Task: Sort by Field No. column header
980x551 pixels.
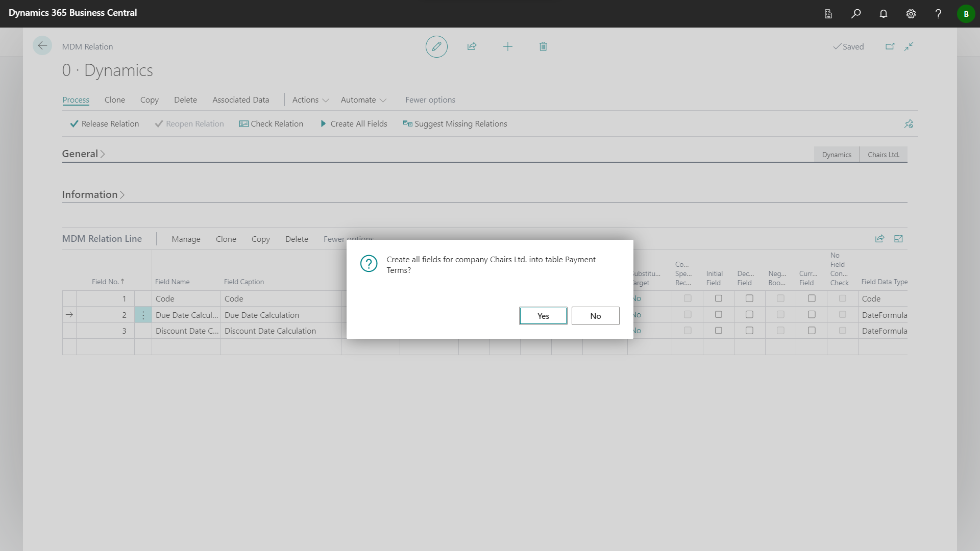Action: point(108,282)
